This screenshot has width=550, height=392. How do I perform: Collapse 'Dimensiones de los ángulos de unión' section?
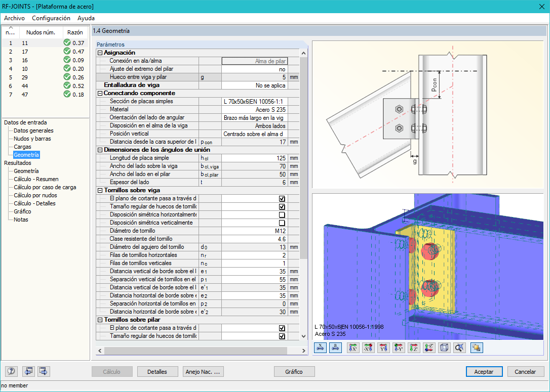tap(100, 150)
